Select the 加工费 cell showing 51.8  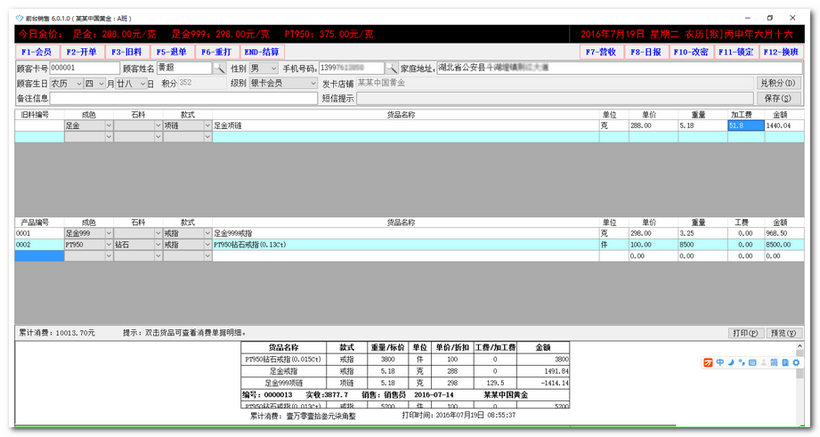point(746,125)
